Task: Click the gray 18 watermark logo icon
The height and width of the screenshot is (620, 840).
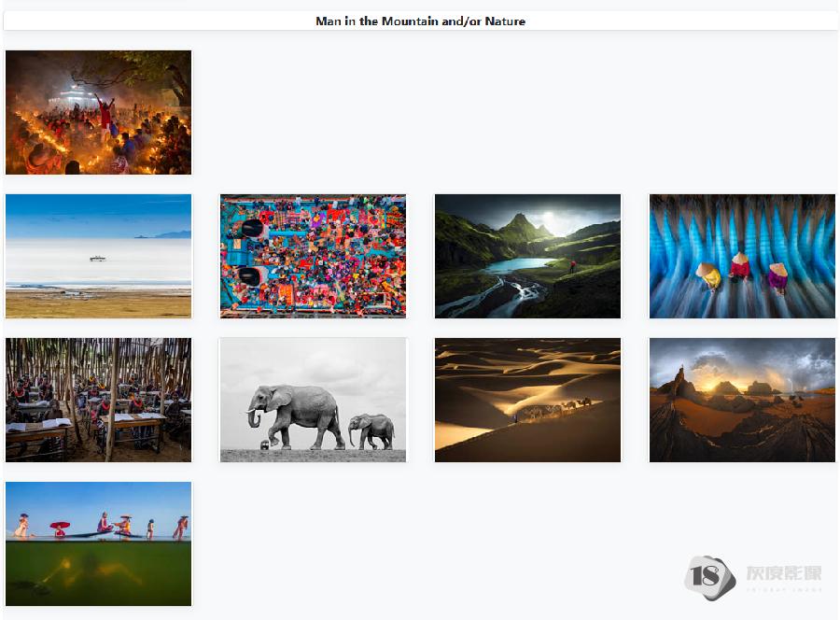Action: pyautogui.click(x=709, y=577)
